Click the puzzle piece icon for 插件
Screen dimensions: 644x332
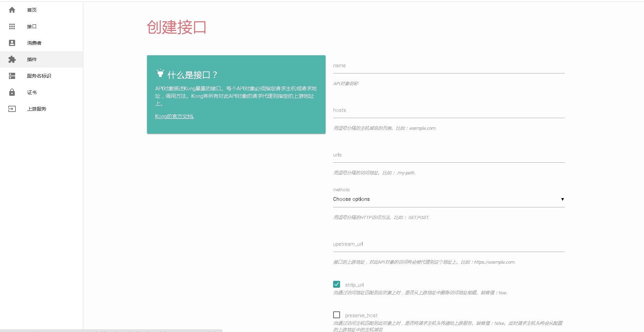(x=12, y=59)
